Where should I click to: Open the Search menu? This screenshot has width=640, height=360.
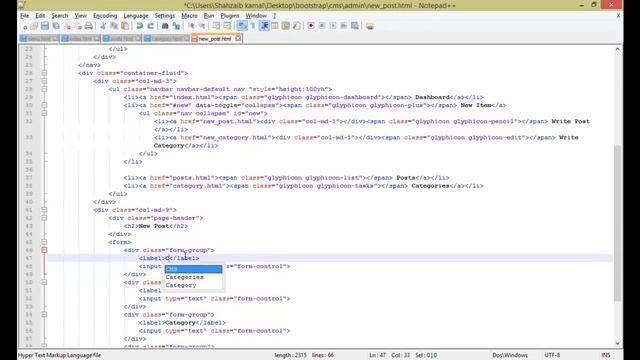(x=60, y=16)
